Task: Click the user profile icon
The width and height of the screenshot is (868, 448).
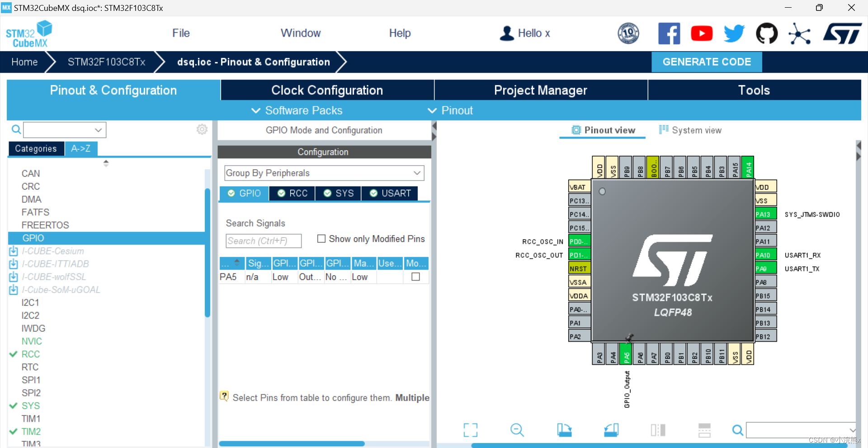Action: [x=507, y=33]
